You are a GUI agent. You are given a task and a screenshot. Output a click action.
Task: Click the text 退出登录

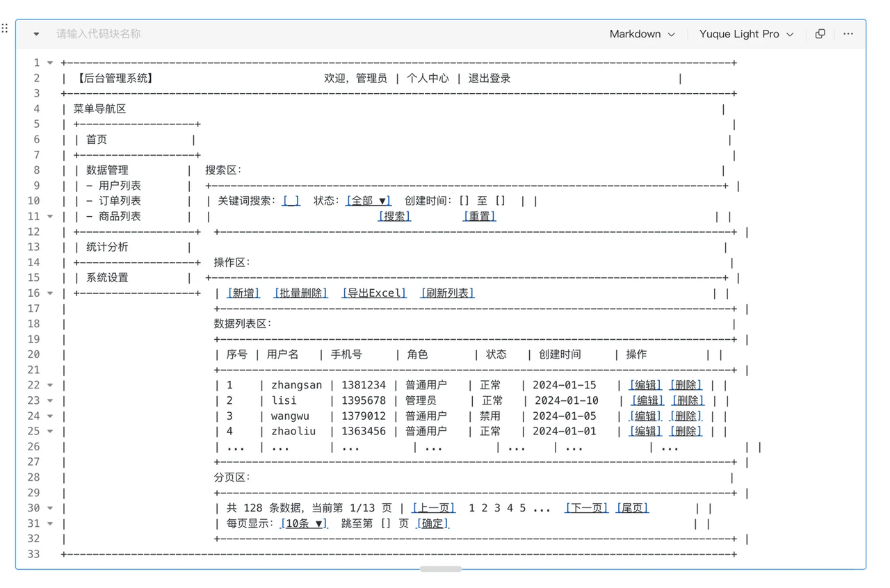pos(489,78)
